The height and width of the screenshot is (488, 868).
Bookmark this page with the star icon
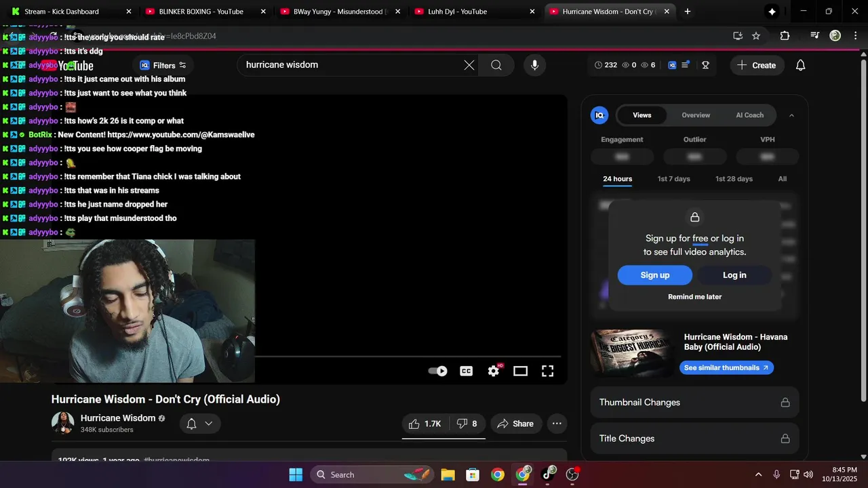pyautogui.click(x=756, y=36)
